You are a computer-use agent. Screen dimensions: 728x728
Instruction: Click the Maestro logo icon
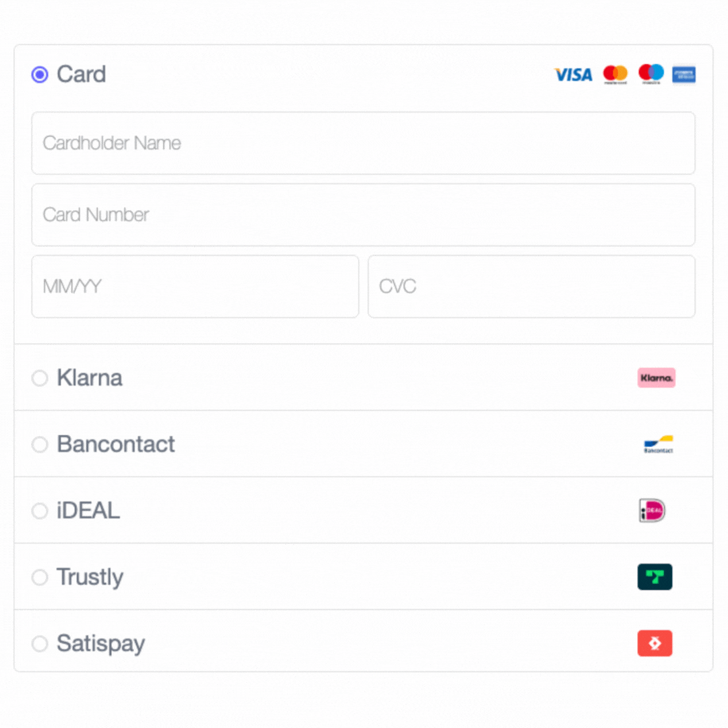651,74
